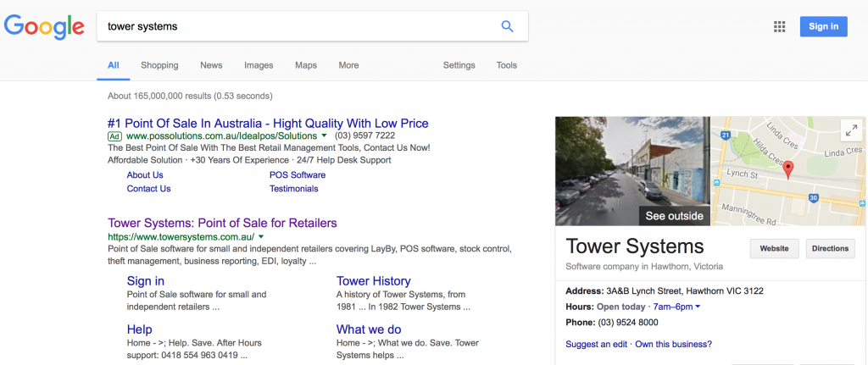
Task: Open the map thumbnail of Lynch St
Action: click(788, 171)
